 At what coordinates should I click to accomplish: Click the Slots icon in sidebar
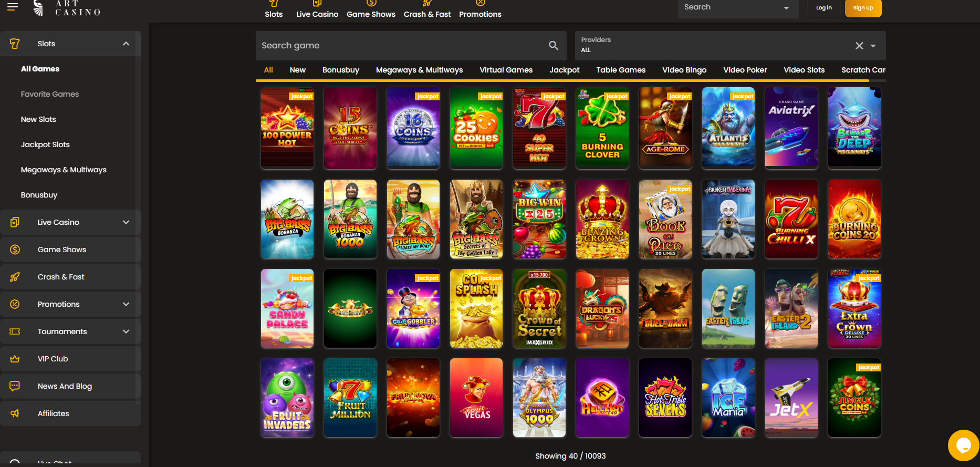(15, 44)
